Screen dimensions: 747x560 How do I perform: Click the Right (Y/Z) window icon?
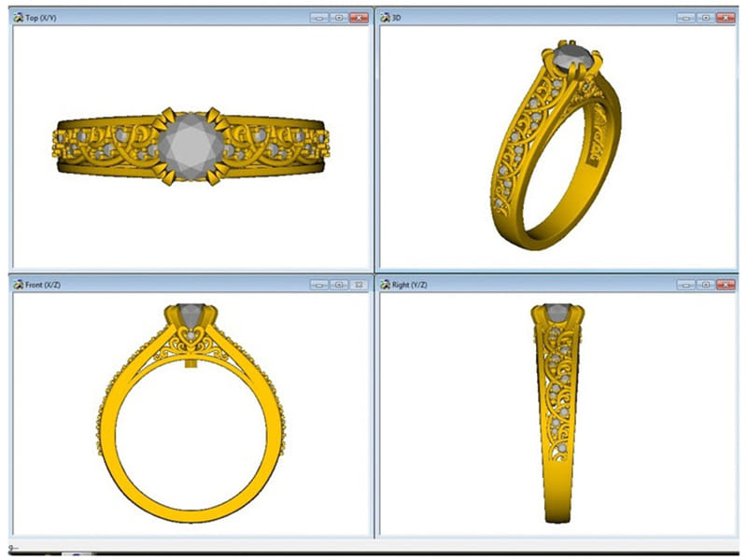(x=384, y=284)
